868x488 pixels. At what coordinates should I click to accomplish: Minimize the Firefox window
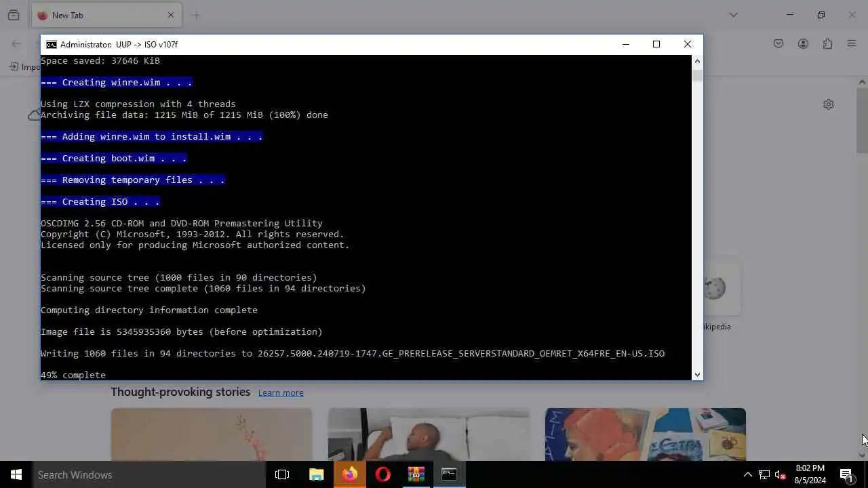click(789, 15)
